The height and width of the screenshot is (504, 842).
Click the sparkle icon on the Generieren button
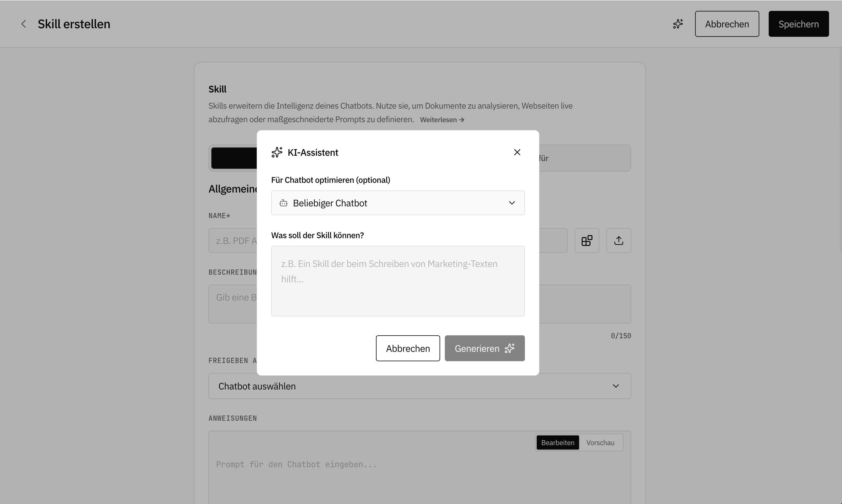click(510, 349)
